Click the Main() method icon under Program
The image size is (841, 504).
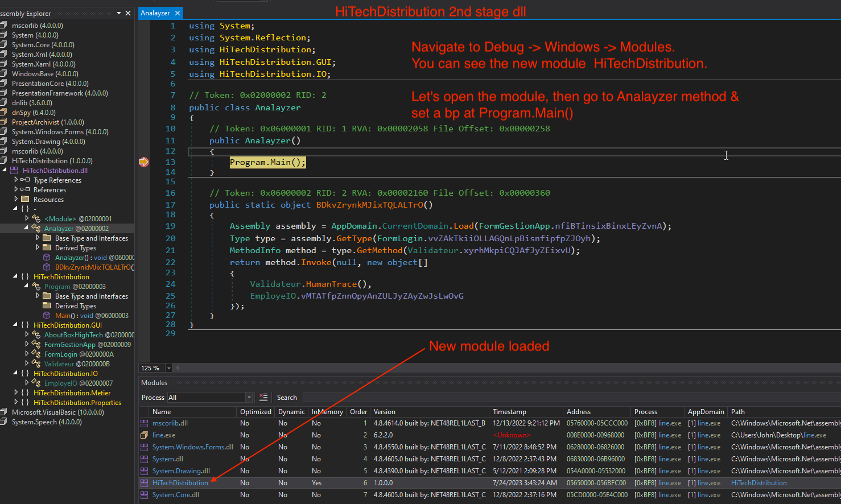pyautogui.click(x=47, y=316)
